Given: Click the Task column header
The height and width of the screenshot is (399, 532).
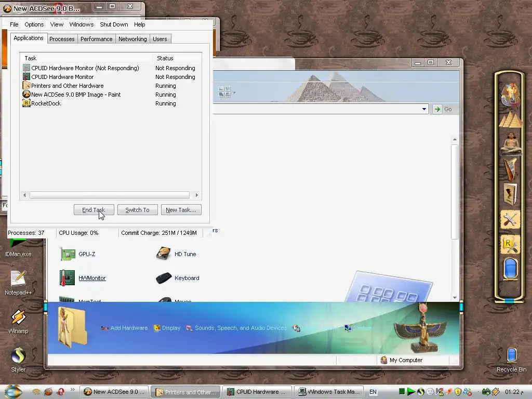Looking at the screenshot, I should coord(86,58).
